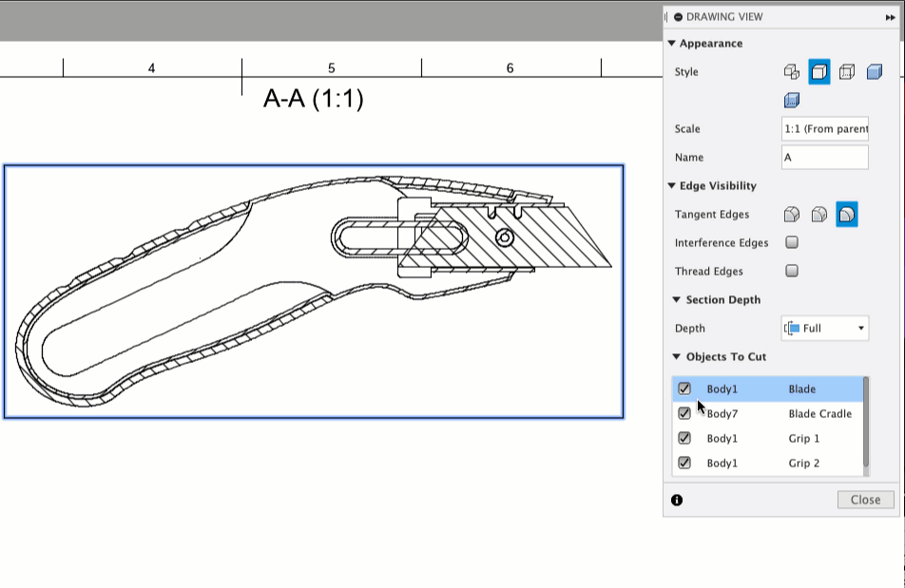
Task: Uncheck Body1 Blade in Objects To Cut
Action: tap(684, 389)
